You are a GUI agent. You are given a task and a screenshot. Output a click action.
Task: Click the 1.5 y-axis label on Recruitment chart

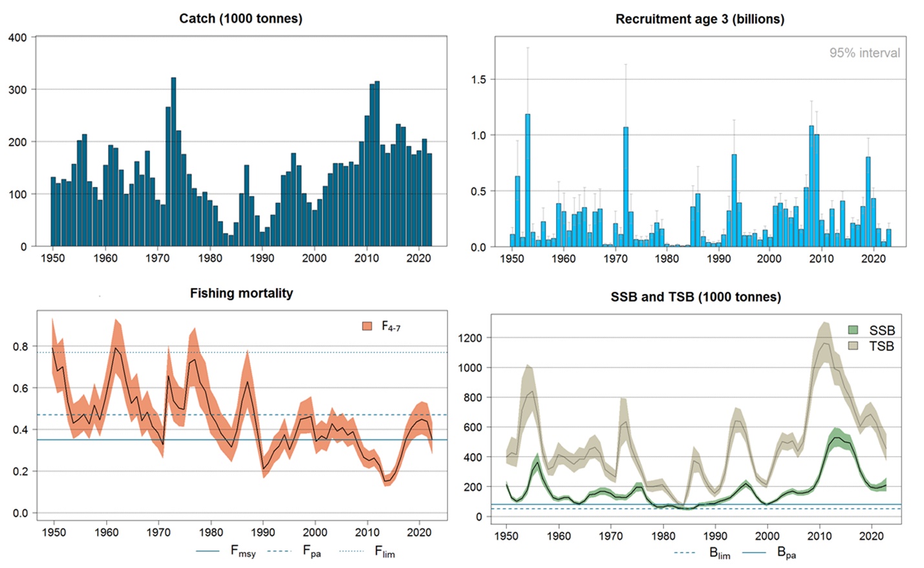click(x=478, y=80)
